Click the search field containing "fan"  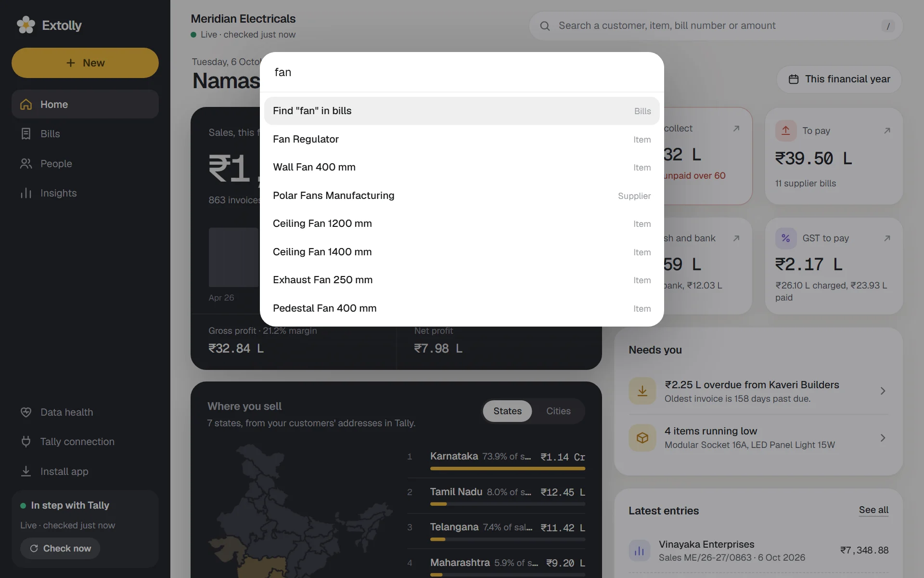pos(462,72)
